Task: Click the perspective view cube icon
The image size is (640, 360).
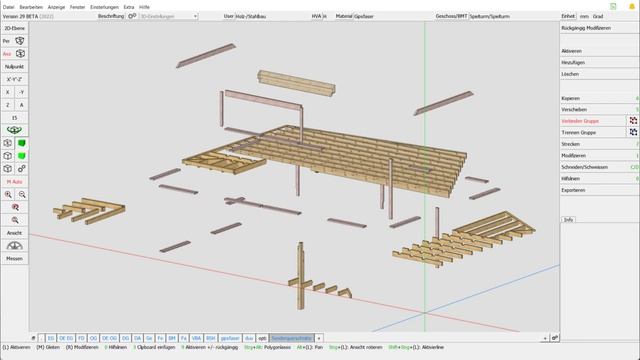Action: coord(20,41)
